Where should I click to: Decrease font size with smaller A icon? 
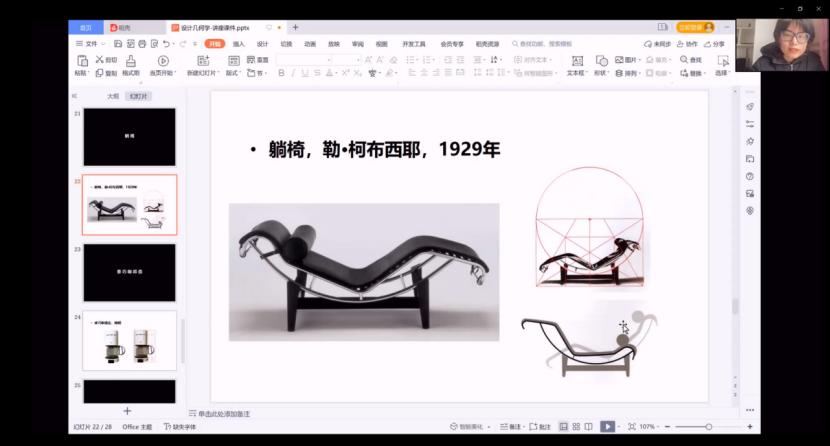pyautogui.click(x=380, y=60)
